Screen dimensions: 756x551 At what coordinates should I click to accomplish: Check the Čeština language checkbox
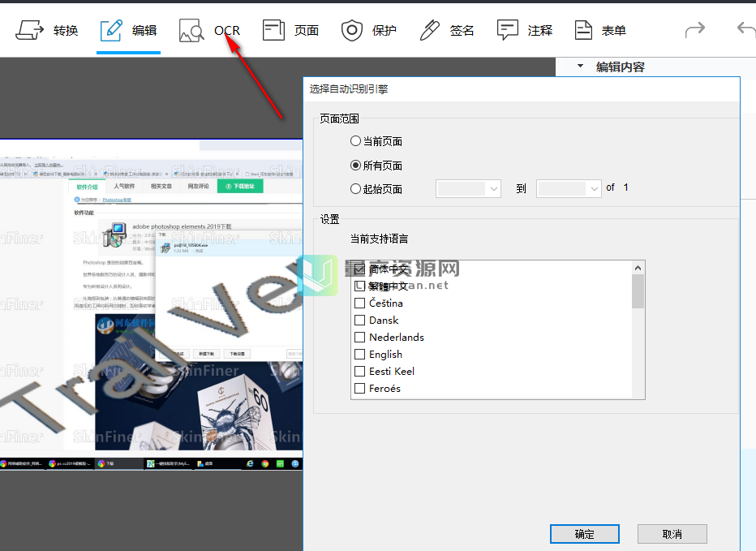tap(359, 303)
